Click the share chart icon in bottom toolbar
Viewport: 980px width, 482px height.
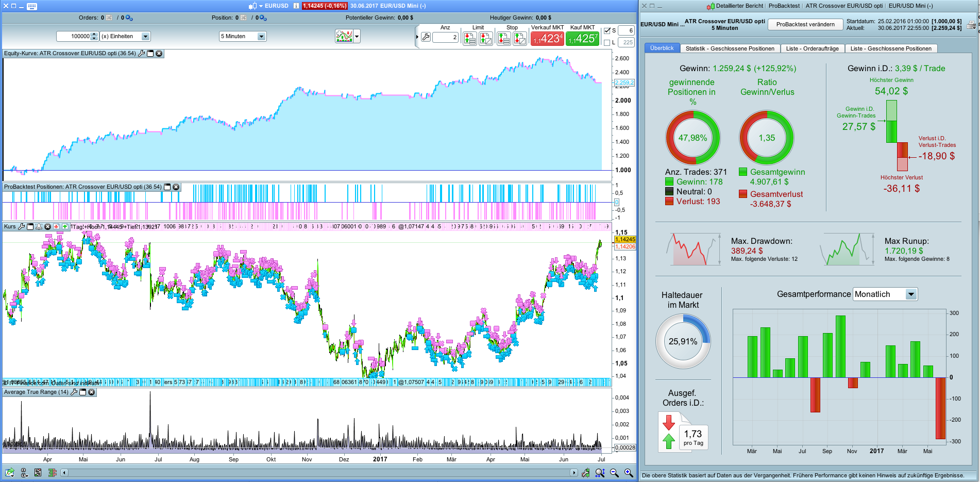pos(10,472)
